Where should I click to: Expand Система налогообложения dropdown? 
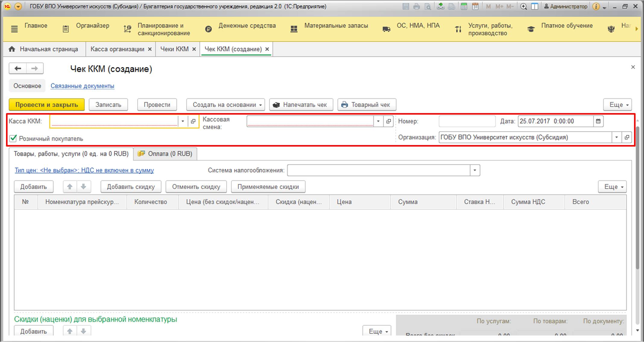click(475, 170)
